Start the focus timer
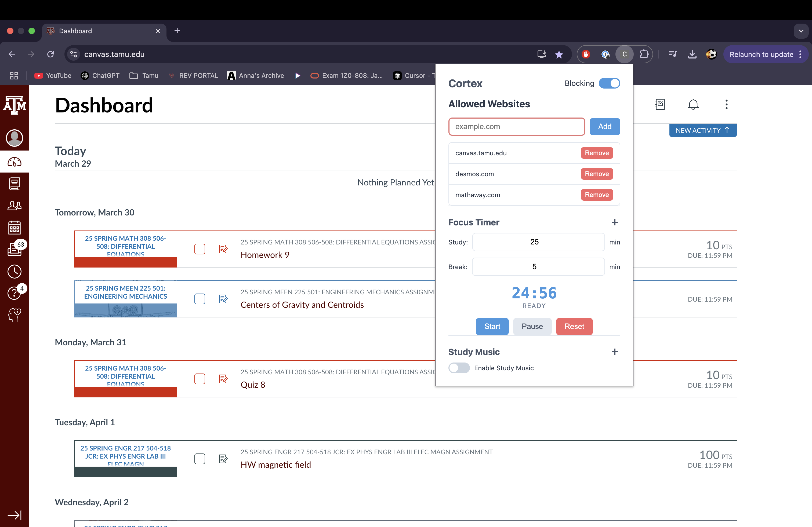 tap(492, 326)
